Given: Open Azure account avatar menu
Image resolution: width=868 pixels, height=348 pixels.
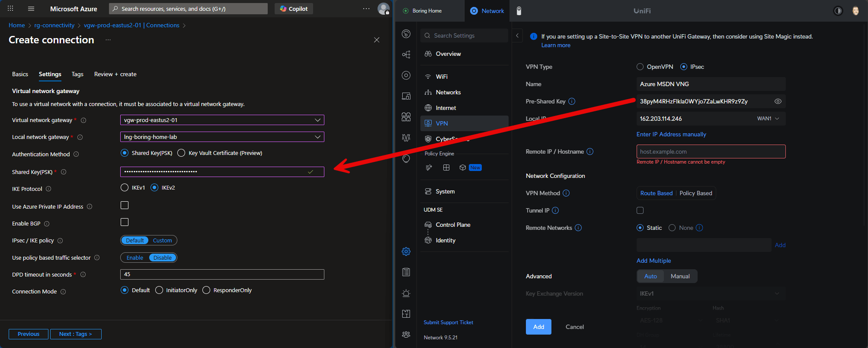Looking at the screenshot, I should [x=384, y=9].
